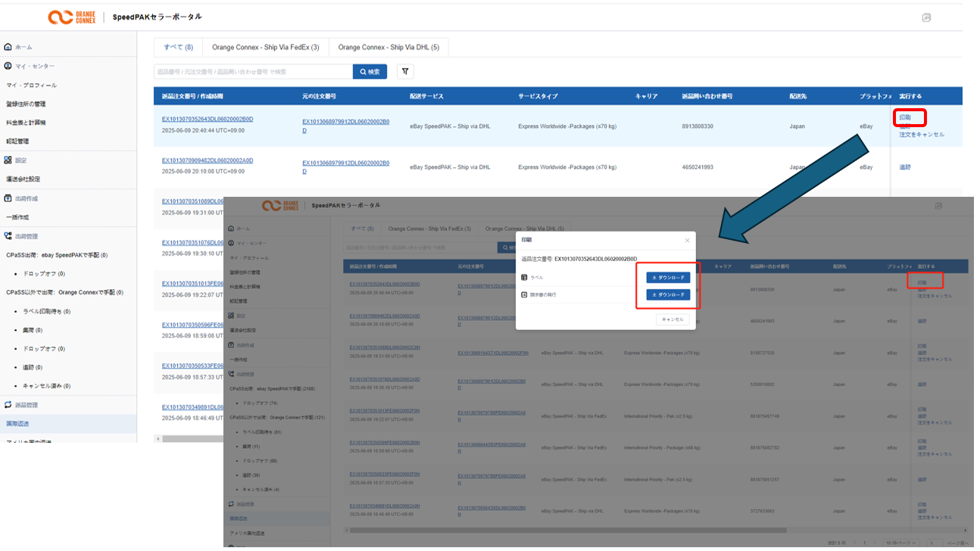
Task: Open 一括作成 in the upper sidebar
Action: (x=17, y=217)
